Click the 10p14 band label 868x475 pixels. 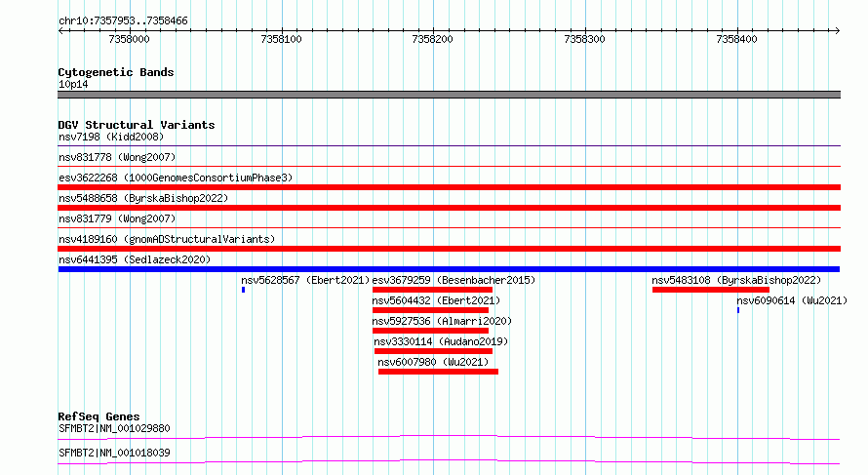click(x=73, y=84)
